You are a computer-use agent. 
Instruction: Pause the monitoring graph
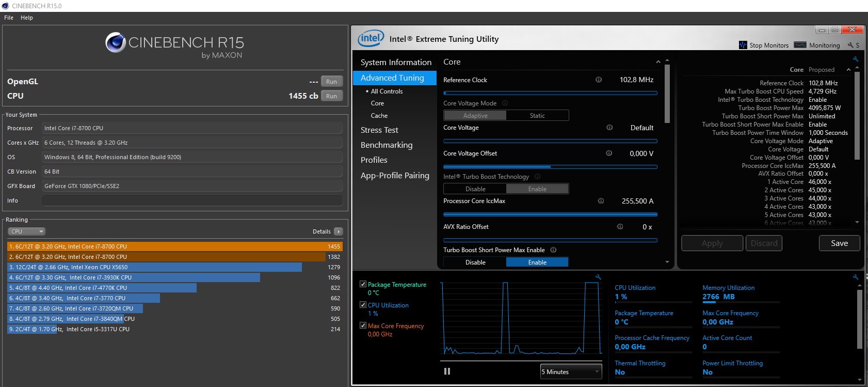tap(447, 371)
